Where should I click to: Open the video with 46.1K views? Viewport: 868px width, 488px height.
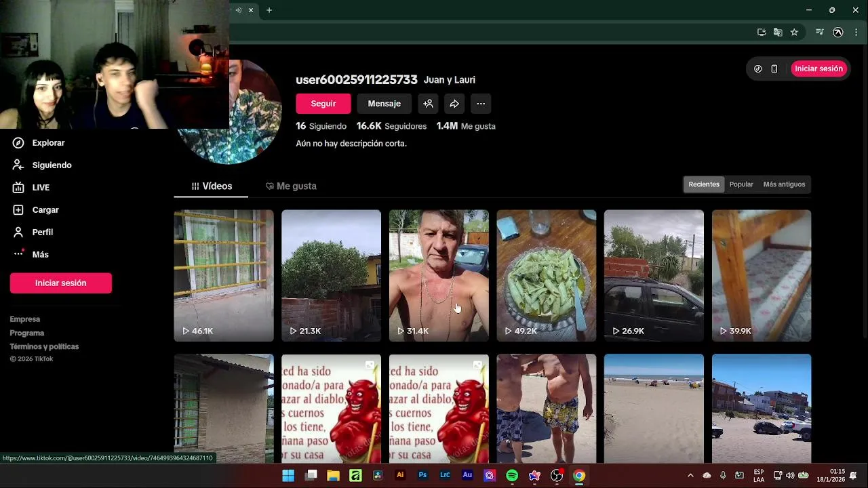(x=224, y=275)
